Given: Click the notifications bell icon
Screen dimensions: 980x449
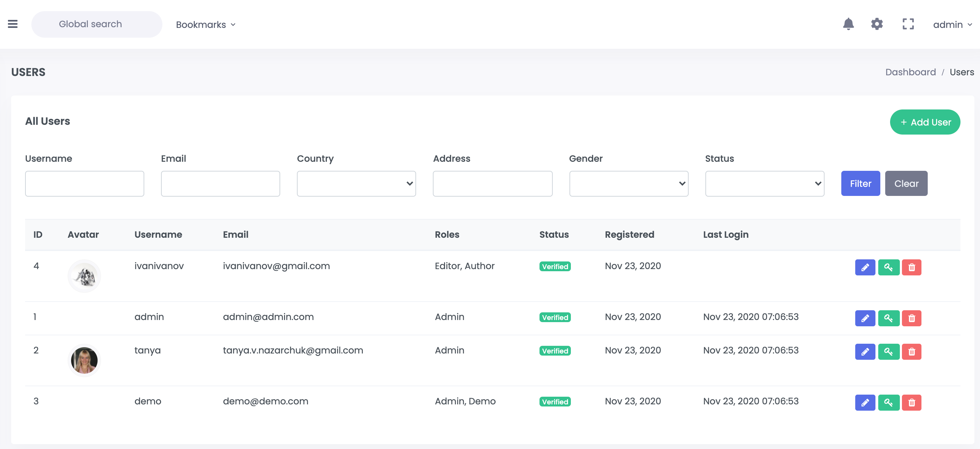Looking at the screenshot, I should (x=847, y=24).
